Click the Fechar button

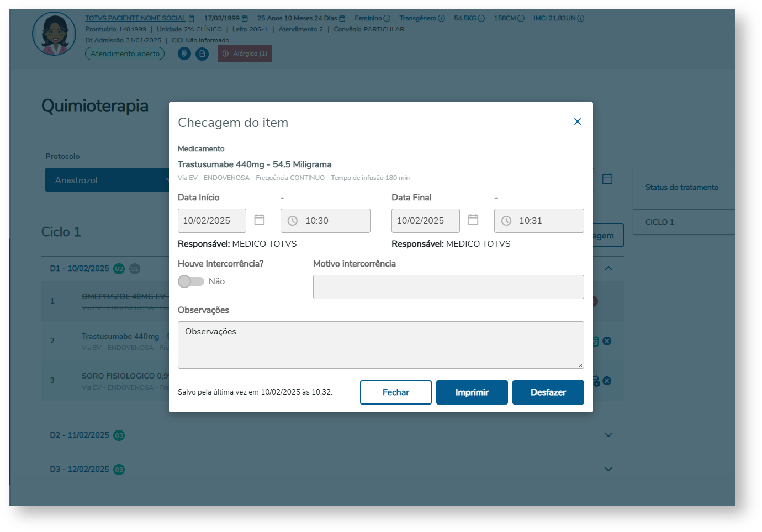[396, 392]
